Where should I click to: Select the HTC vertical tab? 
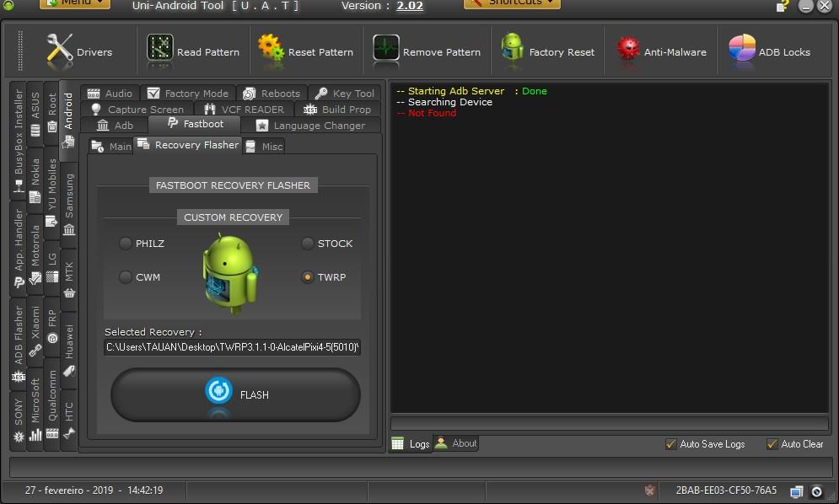tap(68, 420)
